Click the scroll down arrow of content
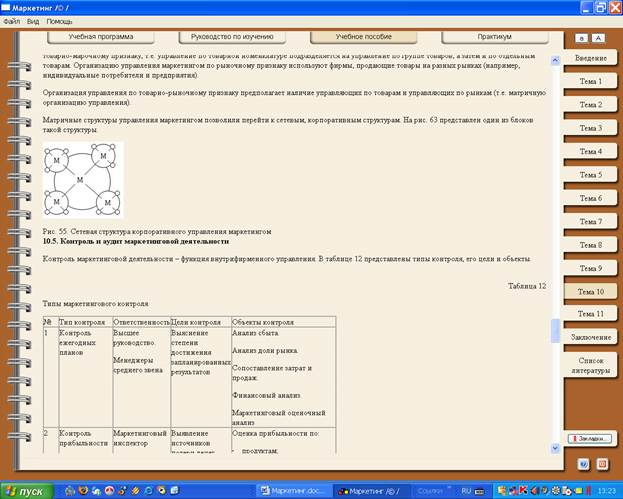Screen dimensions: 623x499 [x=555, y=448]
